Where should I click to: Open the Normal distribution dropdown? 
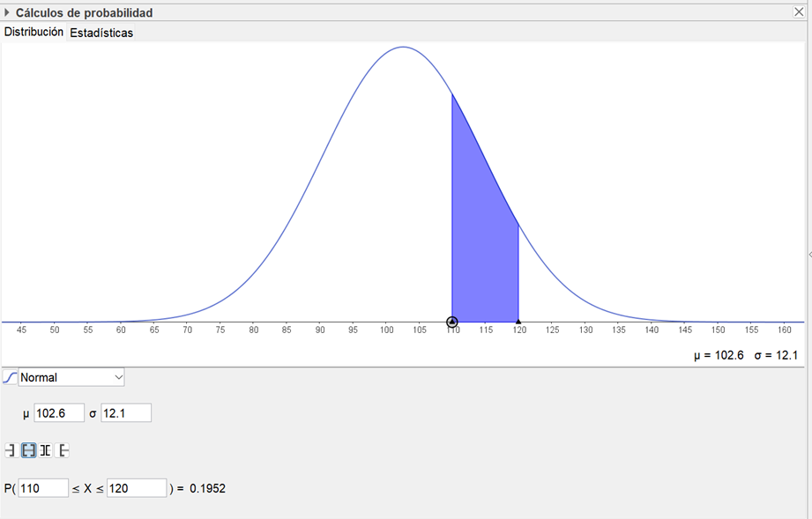pyautogui.click(x=71, y=377)
